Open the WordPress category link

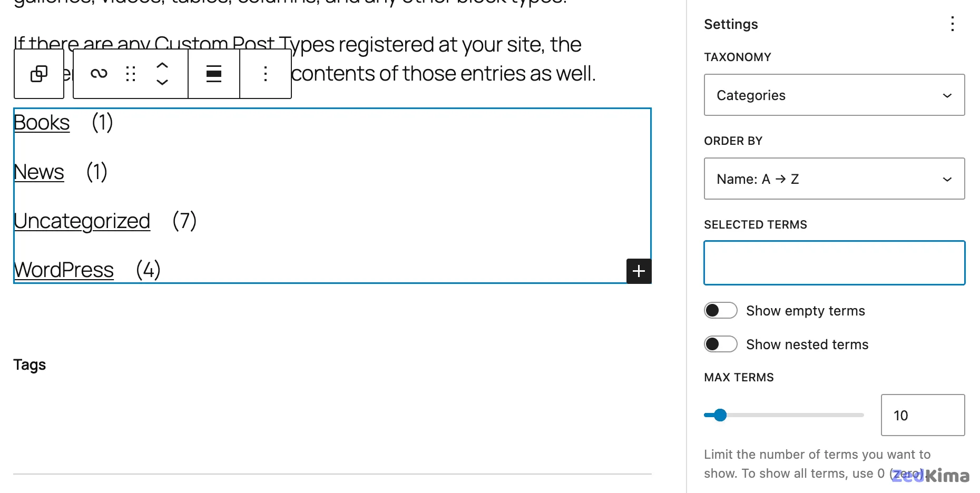tap(63, 269)
